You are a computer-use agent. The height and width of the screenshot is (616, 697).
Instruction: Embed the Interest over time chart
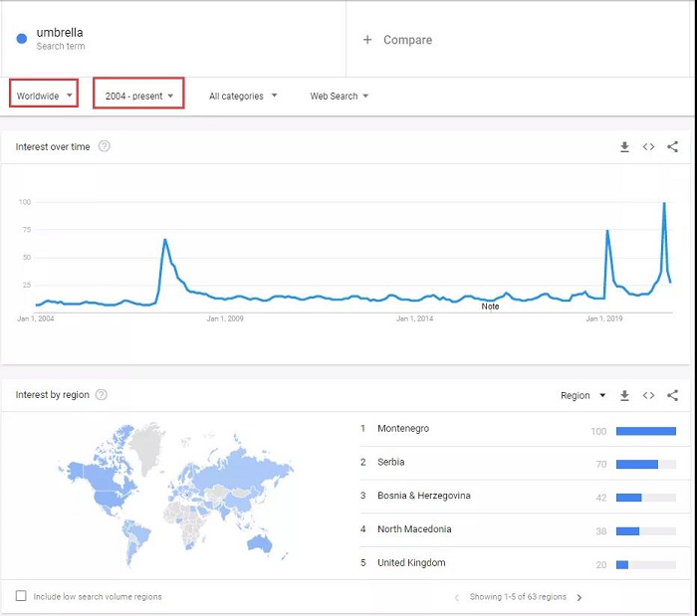coord(648,147)
